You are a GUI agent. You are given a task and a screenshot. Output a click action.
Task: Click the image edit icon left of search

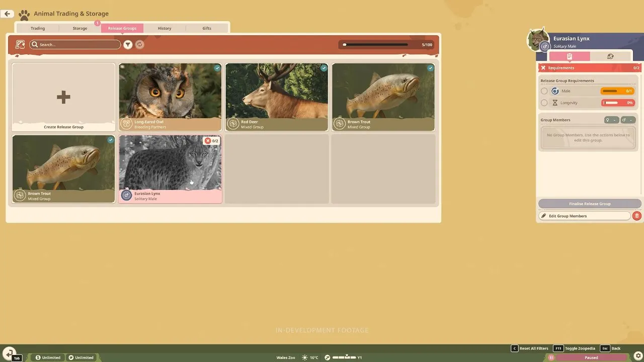[x=20, y=45]
